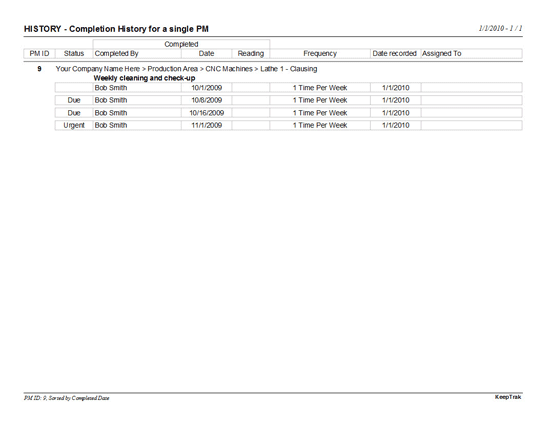The height and width of the screenshot is (424, 550).
Task: Click 'Weekly cleaning and check-up' description
Action: click(x=144, y=78)
